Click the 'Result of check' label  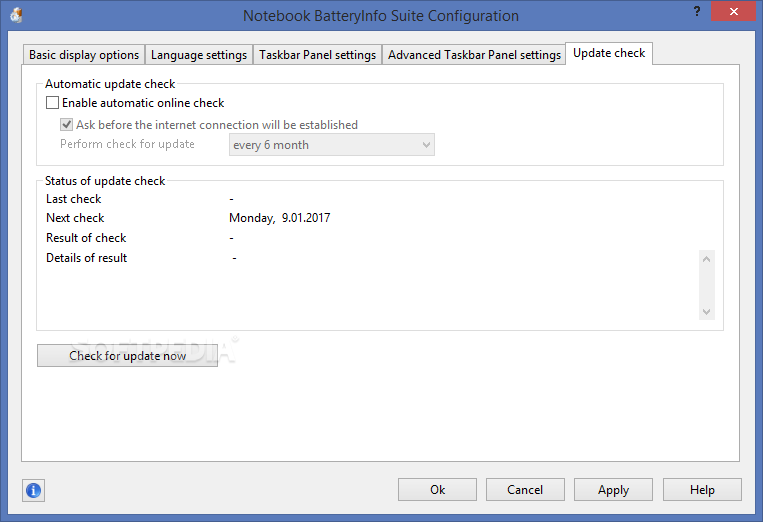(x=86, y=238)
